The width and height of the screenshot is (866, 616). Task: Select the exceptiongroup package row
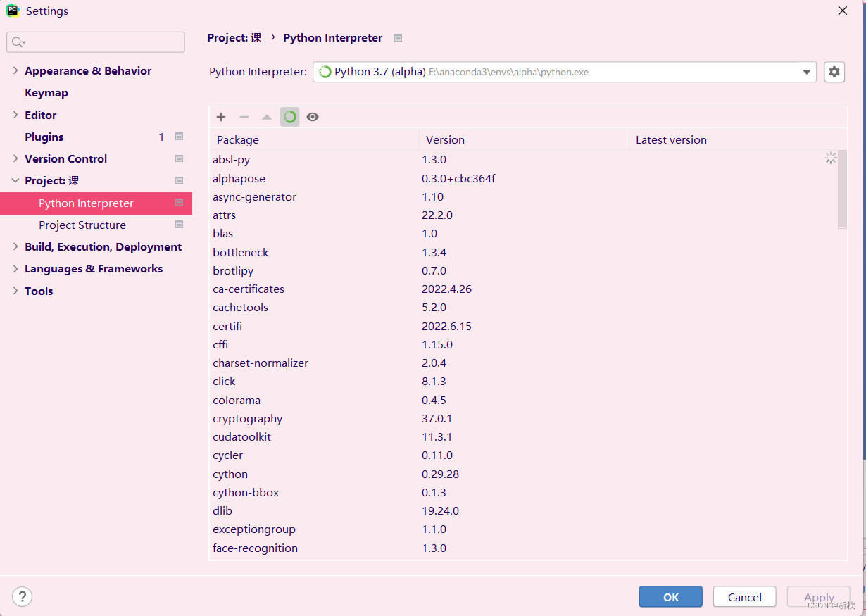click(524, 529)
